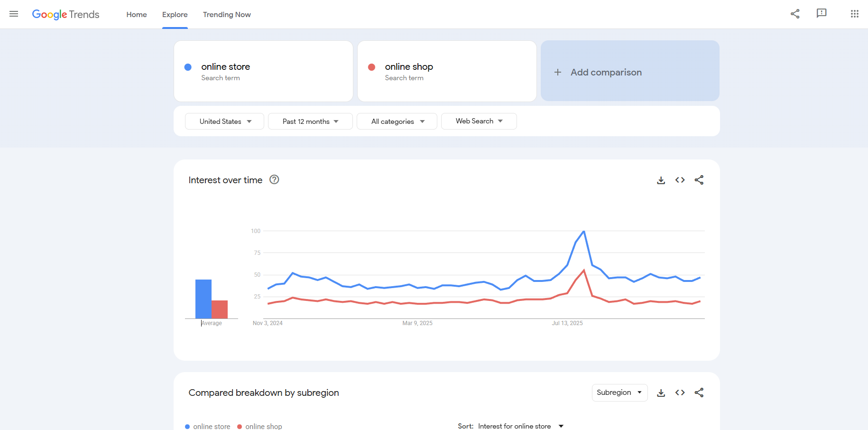
Task: Click the blue average bar
Action: pyautogui.click(x=203, y=299)
